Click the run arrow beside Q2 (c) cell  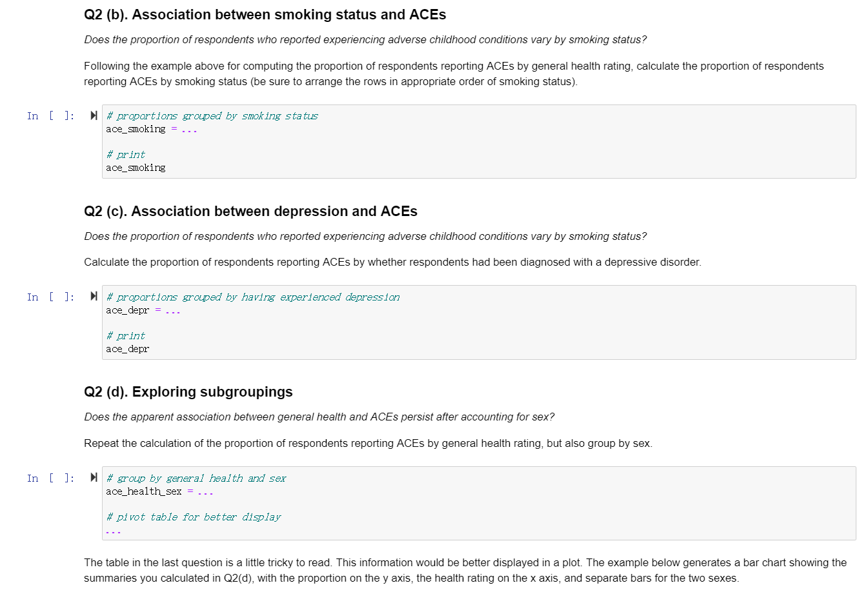tap(94, 296)
